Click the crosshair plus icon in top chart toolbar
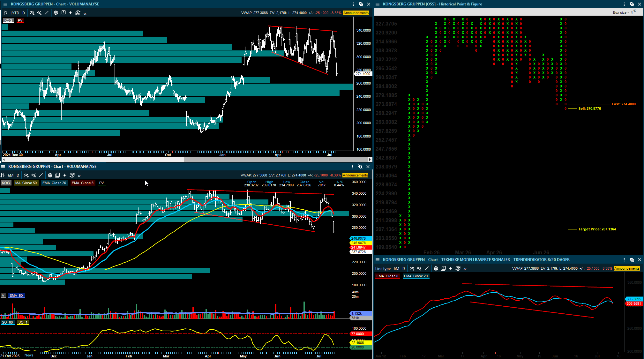The height and width of the screenshot is (359, 644). [71, 13]
